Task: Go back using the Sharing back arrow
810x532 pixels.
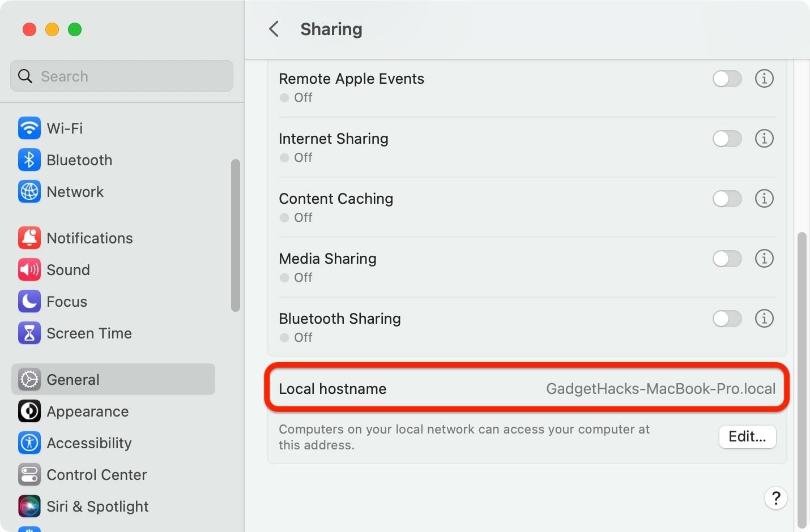Action: (274, 28)
